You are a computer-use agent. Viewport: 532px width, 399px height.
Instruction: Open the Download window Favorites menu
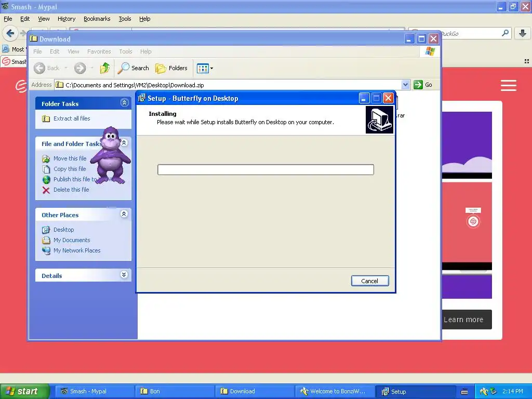(x=99, y=51)
